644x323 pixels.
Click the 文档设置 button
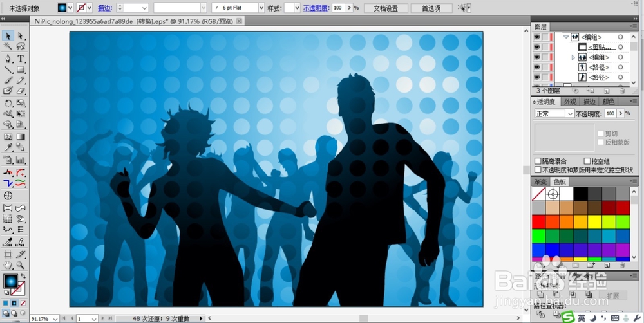[386, 8]
